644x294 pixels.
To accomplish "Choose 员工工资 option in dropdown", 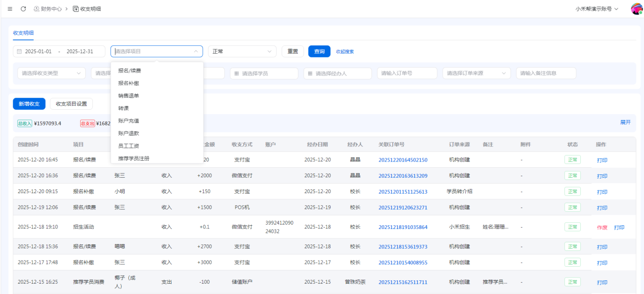I will pyautogui.click(x=129, y=146).
